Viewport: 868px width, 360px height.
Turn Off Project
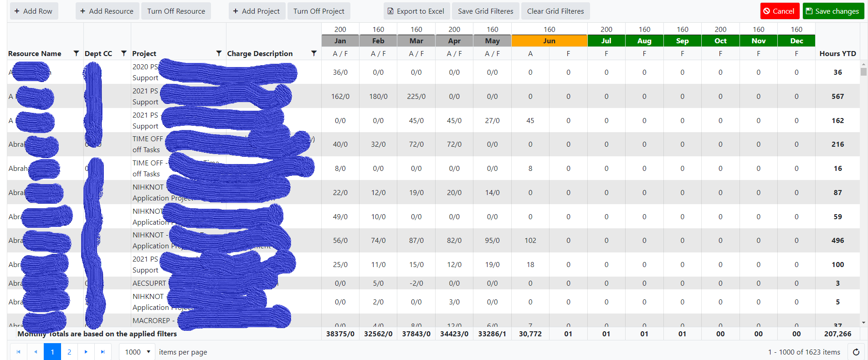(x=318, y=11)
